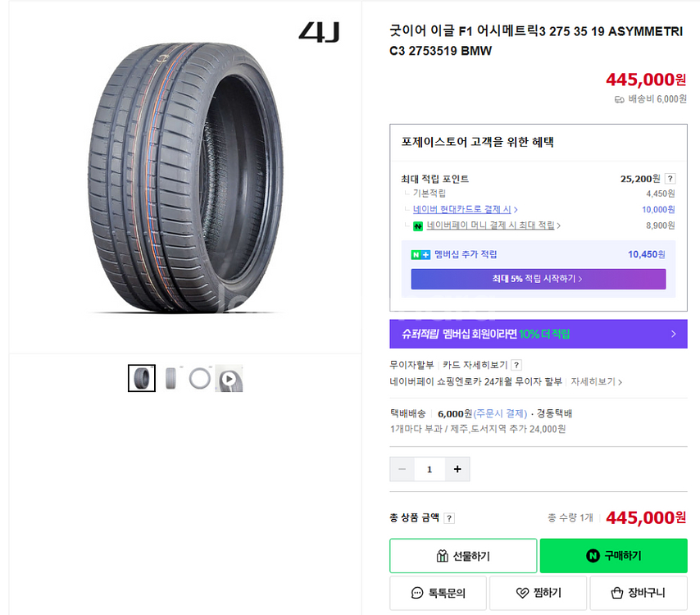Click the gift icon on 선물하기
The width and height of the screenshot is (700, 615).
click(443, 556)
